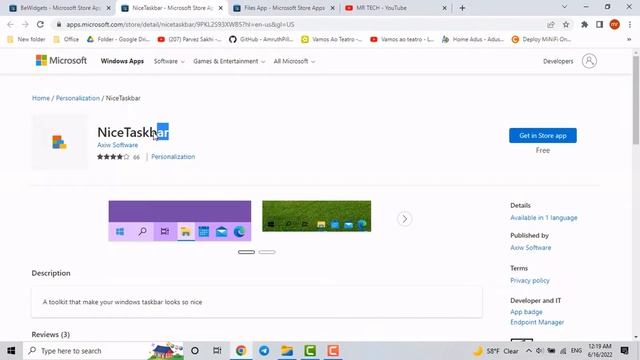640x360 pixels.
Task: Open the Windows Start menu
Action: coord(11,351)
